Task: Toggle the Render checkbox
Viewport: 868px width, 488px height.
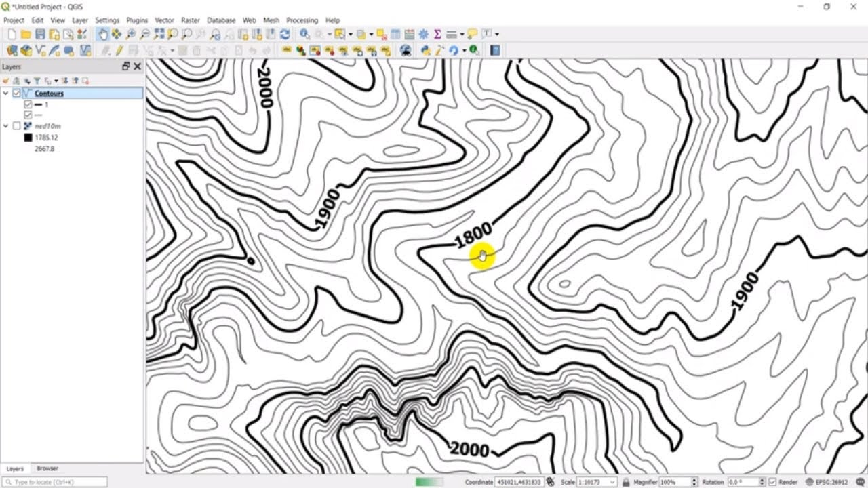Action: [772, 482]
